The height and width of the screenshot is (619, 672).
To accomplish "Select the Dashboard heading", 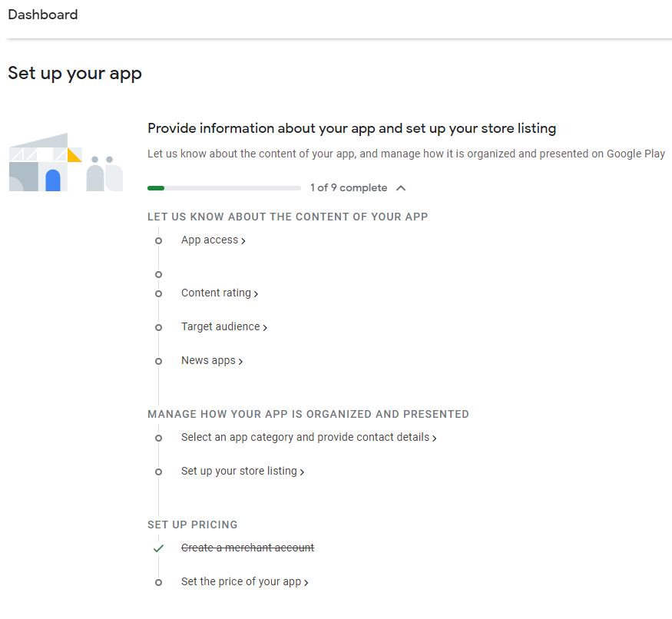I will coord(42,15).
